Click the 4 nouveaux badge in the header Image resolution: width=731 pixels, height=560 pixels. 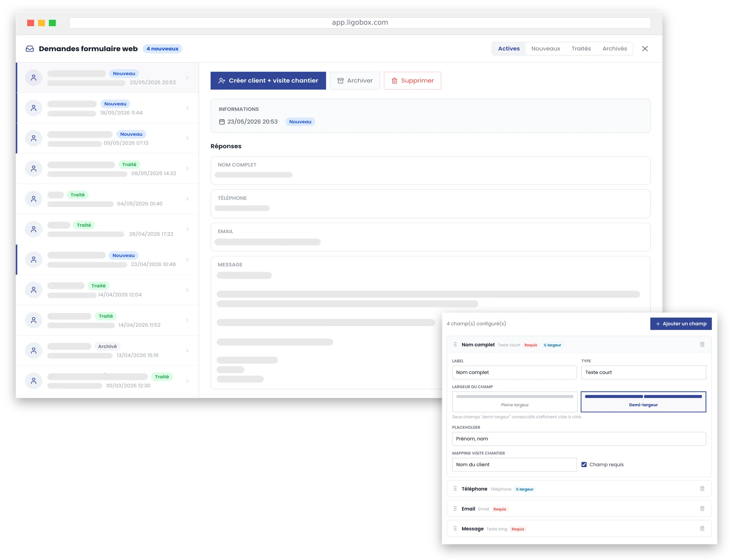coord(162,49)
